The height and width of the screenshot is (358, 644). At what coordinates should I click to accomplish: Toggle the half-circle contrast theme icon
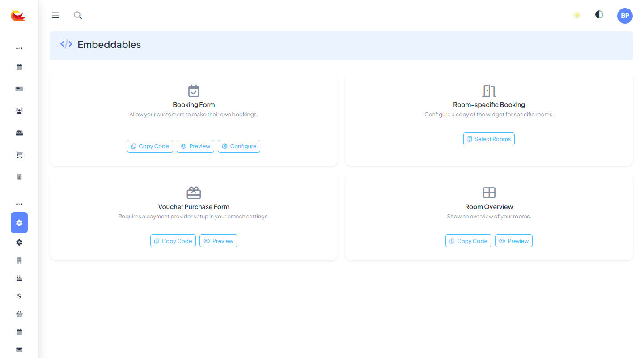pyautogui.click(x=599, y=15)
